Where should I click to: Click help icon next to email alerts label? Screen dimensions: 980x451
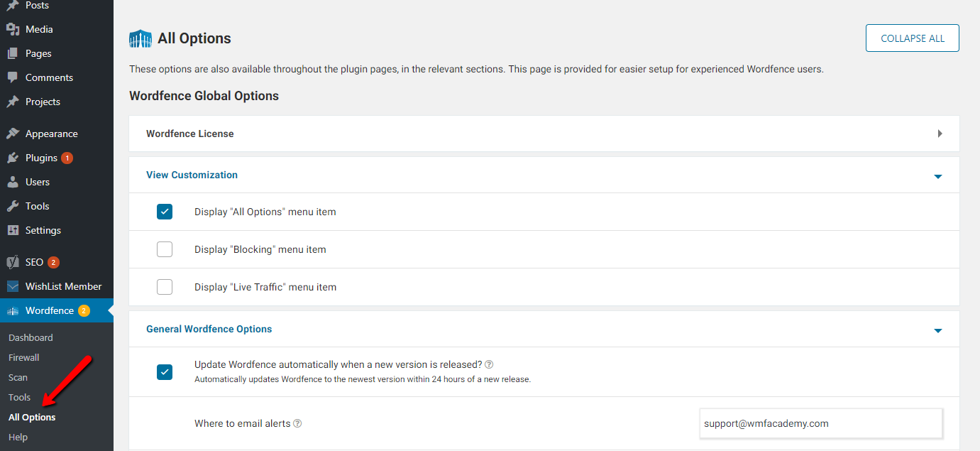[297, 423]
